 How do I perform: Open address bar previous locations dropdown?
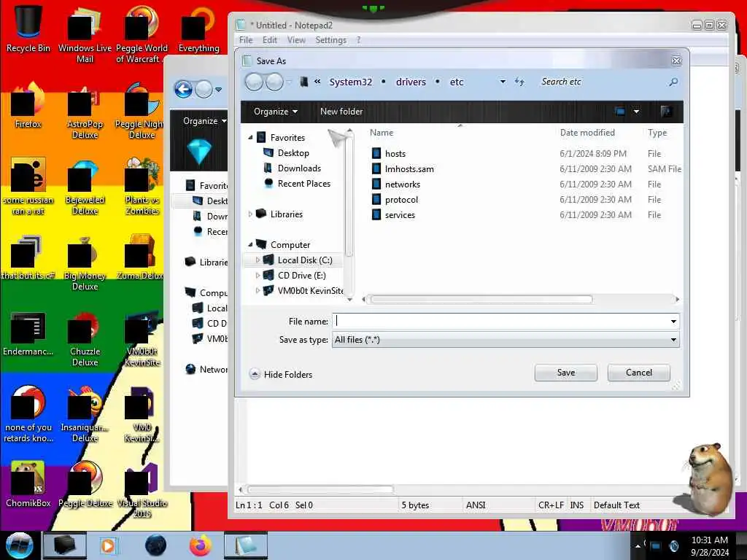pos(503,82)
